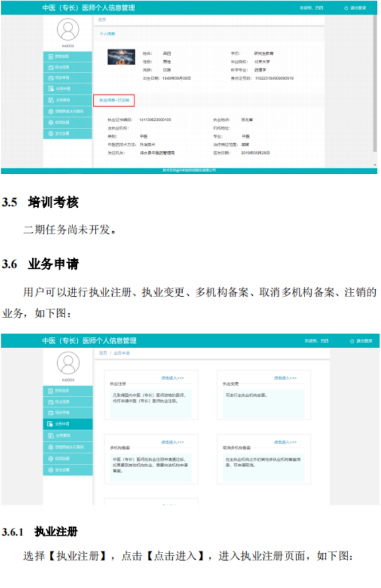This screenshot has height=588, width=381.
Task: Click the 信用信息 gear icon in the lower sidebar
Action: [x=51, y=458]
